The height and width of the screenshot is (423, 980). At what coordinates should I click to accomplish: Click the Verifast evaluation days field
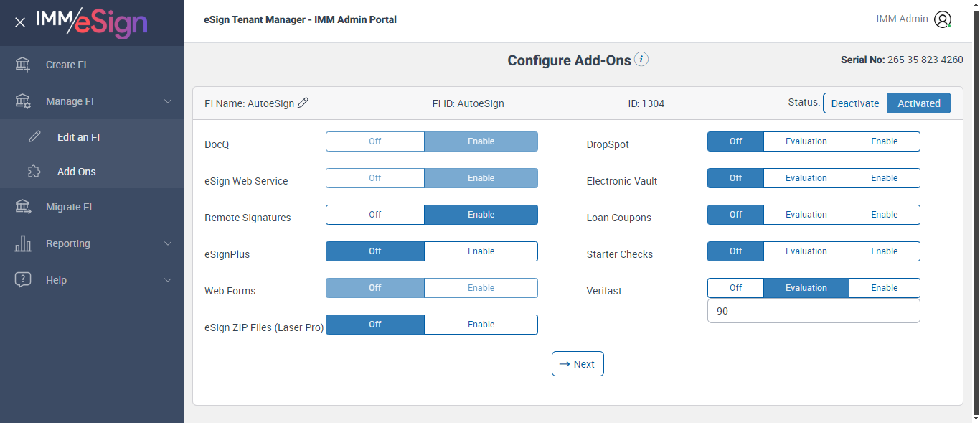tap(813, 312)
